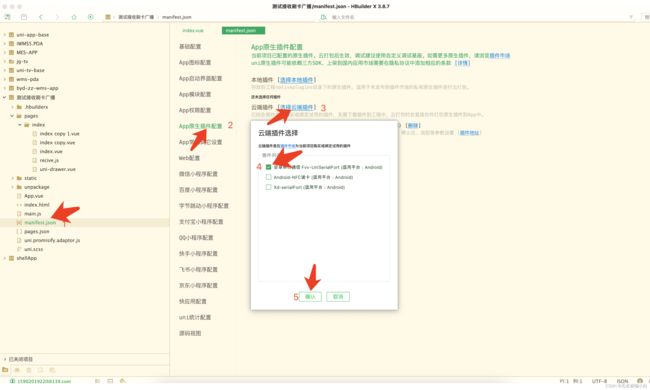This screenshot has height=390, width=650.
Task: Expand the IWMSS.PDA project
Action: [5, 44]
